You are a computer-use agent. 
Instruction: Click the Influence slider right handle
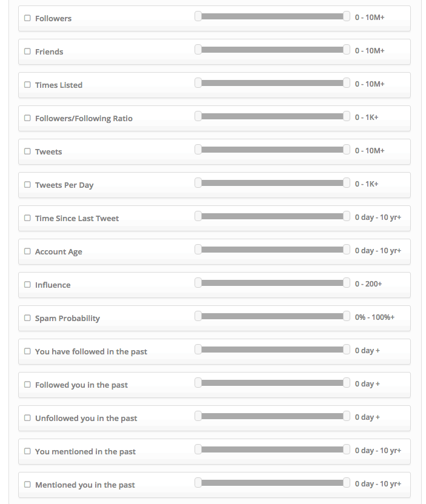346,283
